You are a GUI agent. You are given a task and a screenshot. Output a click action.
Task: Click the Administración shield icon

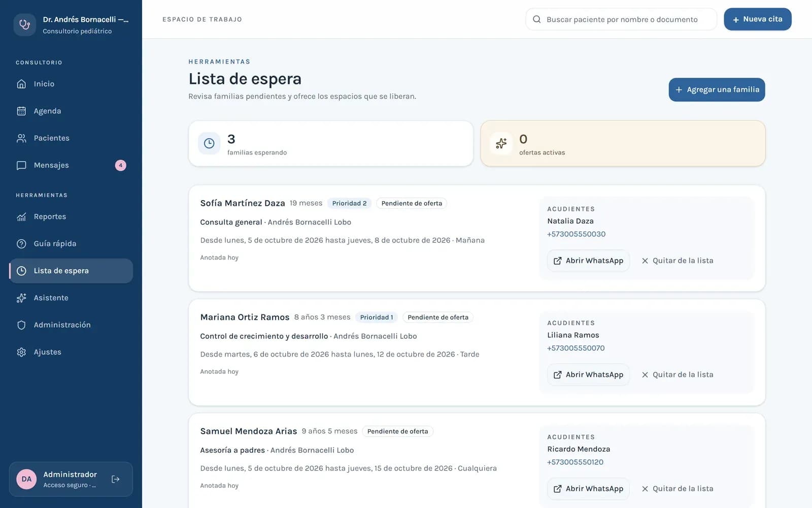pos(21,325)
